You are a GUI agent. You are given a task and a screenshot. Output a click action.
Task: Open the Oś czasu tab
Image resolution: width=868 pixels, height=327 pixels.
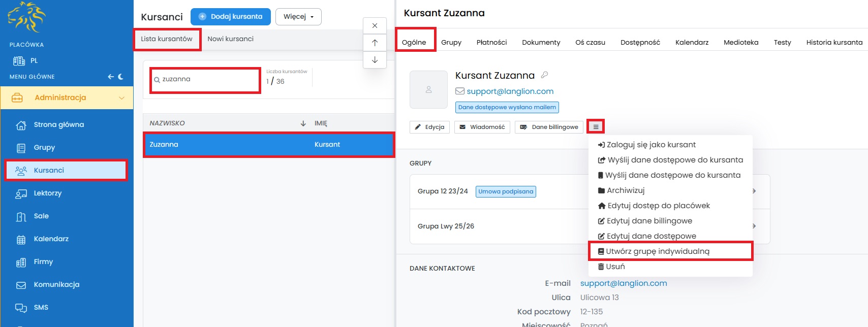point(590,43)
